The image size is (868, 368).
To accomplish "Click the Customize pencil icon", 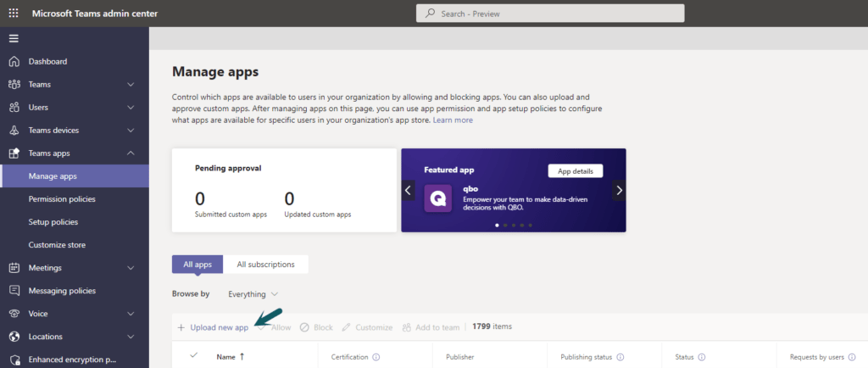I will coord(347,327).
